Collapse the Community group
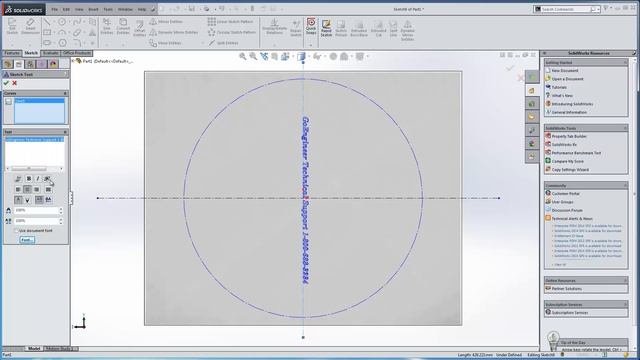 pos(625,185)
